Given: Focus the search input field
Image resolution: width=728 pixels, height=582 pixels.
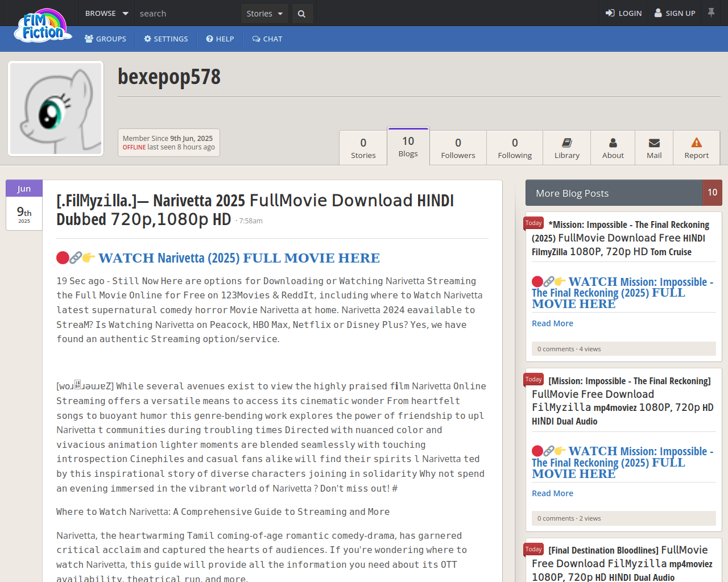Looking at the screenshot, I should coord(188,13).
